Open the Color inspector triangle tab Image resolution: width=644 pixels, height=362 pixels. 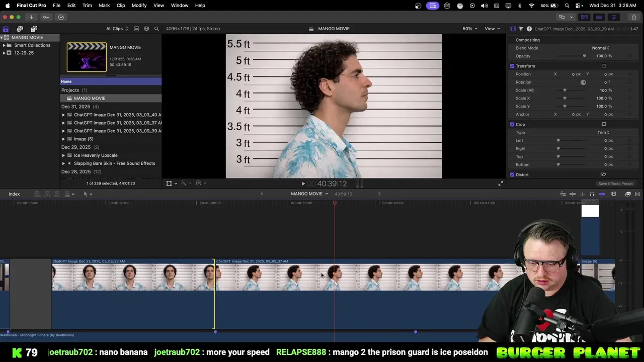[x=521, y=29]
